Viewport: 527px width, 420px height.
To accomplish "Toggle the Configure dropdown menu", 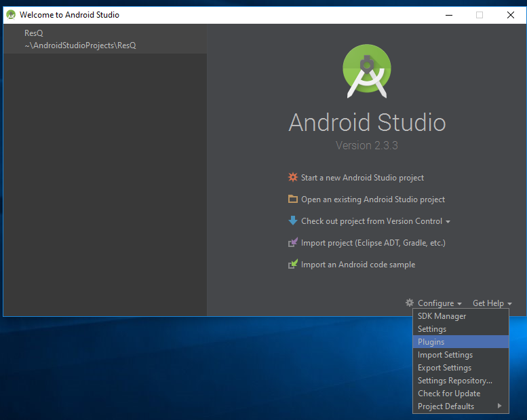I will pyautogui.click(x=440, y=303).
